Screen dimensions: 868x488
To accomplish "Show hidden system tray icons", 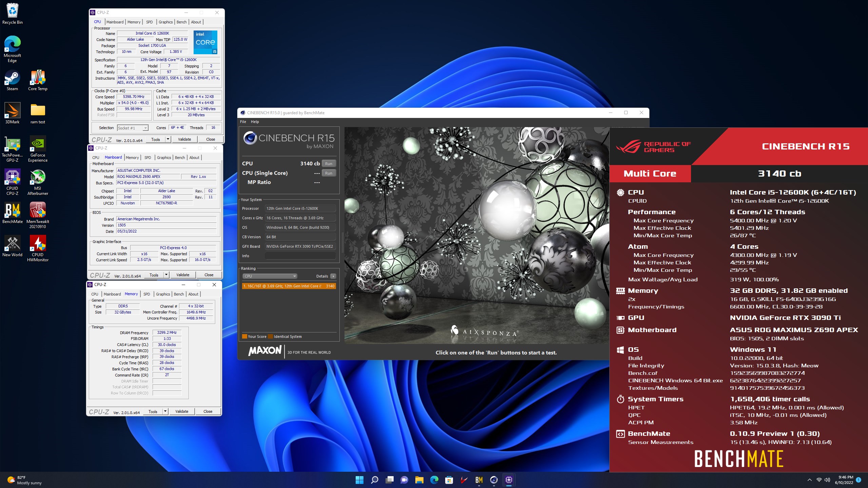I will [810, 480].
